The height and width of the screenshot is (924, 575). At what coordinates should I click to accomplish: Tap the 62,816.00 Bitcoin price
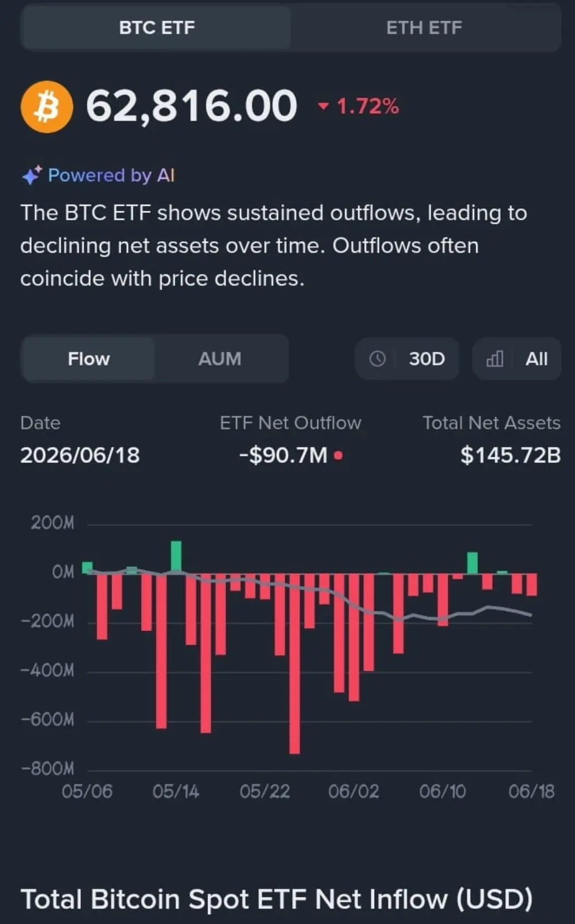click(192, 106)
